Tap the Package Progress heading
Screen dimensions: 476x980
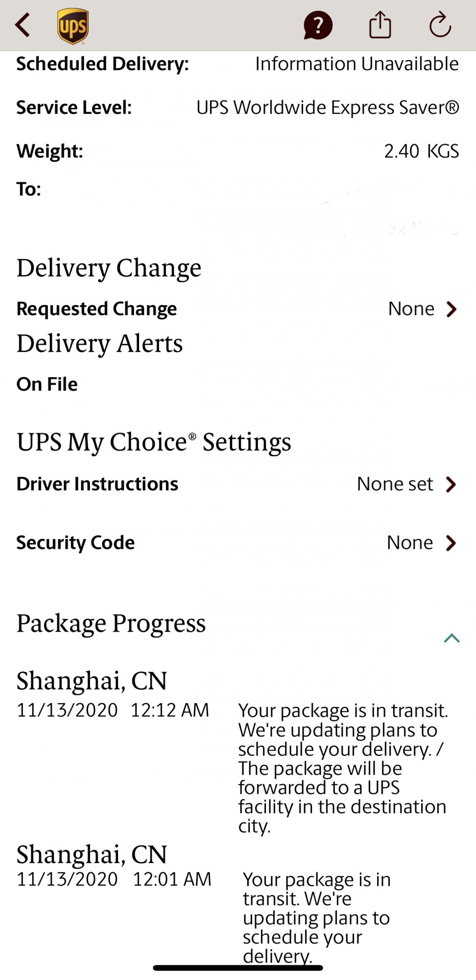111,624
